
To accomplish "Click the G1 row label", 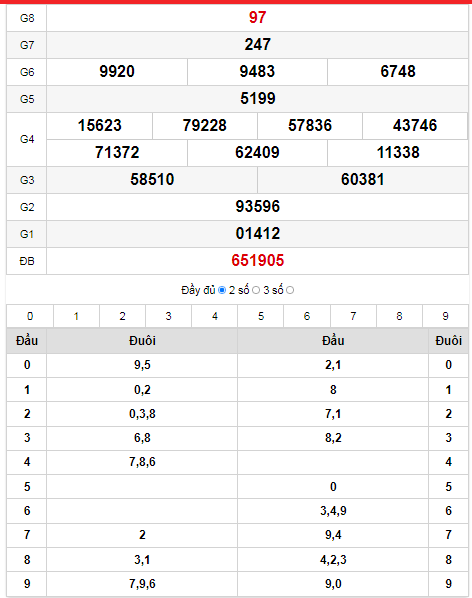I will 27,234.
